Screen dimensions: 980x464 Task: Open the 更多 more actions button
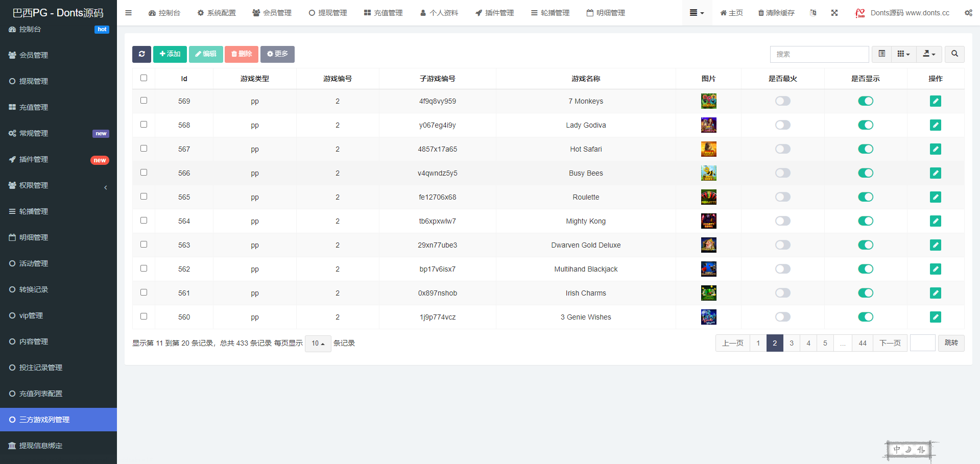[277, 54]
